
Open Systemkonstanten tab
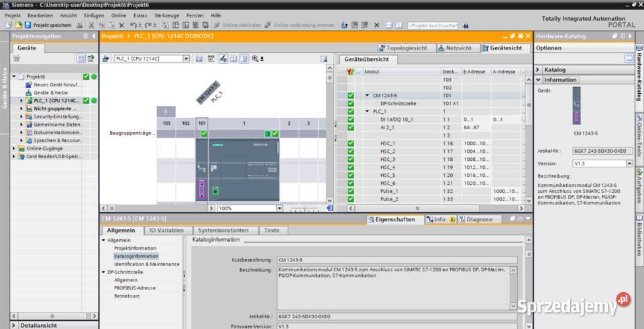point(226,230)
